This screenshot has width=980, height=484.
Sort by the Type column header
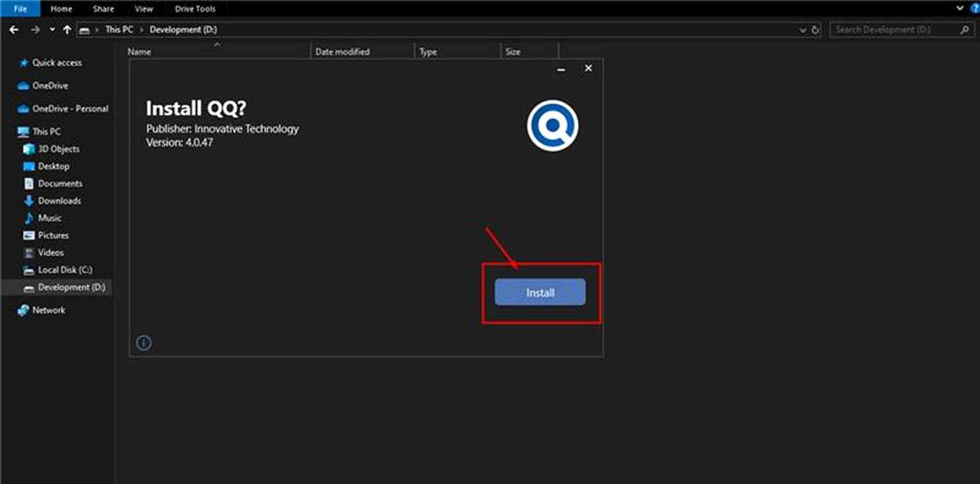428,52
